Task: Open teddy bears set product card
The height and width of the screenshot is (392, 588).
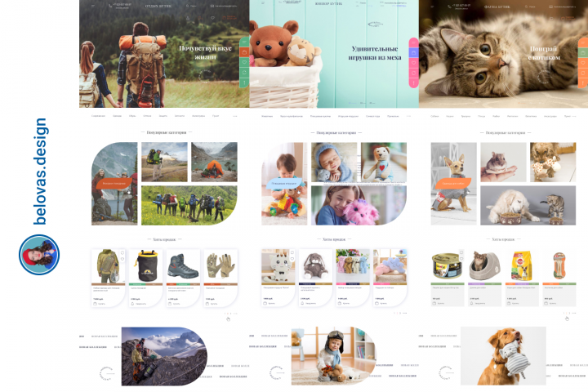Action: (x=353, y=278)
